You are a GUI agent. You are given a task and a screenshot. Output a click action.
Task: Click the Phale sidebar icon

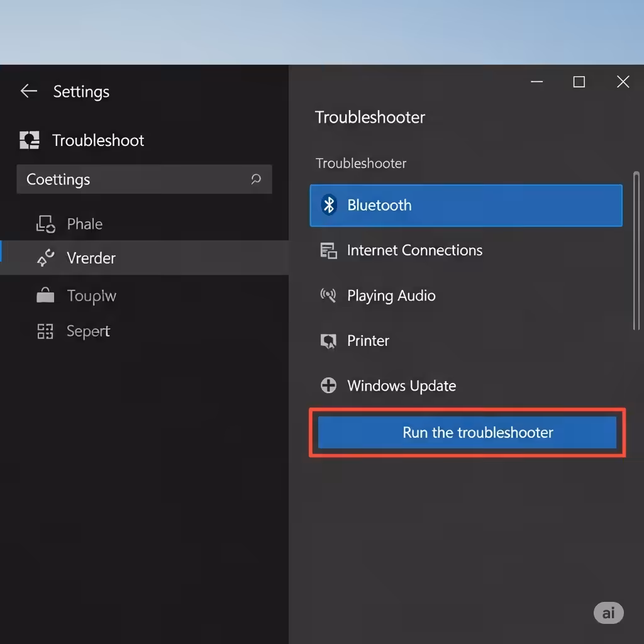coord(45,224)
